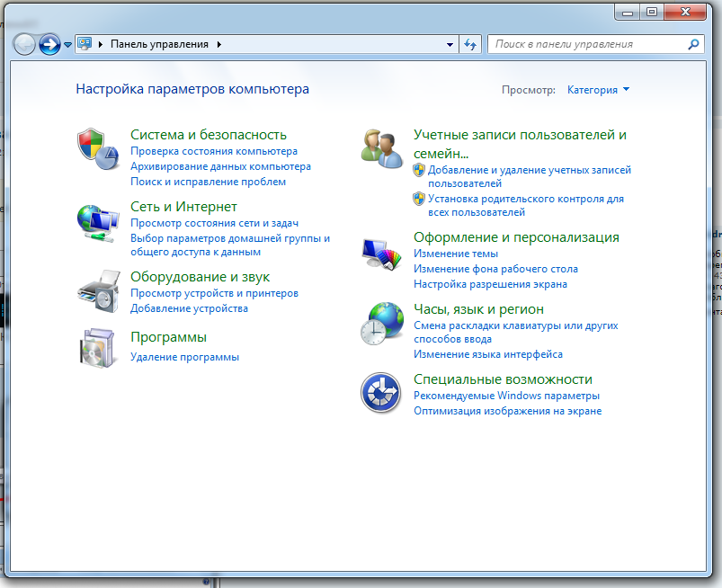This screenshot has height=588, width=722.
Task: Click Смена раскладки клавиатуры link
Action: coord(516,332)
